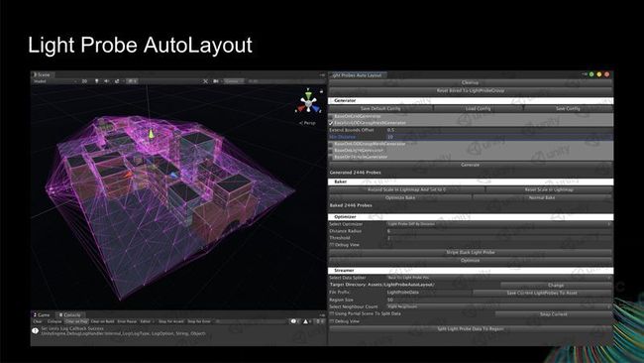Image resolution: width=644 pixels, height=363 pixels.
Task: Toggle scene audio speaker icon
Action: pos(107,81)
